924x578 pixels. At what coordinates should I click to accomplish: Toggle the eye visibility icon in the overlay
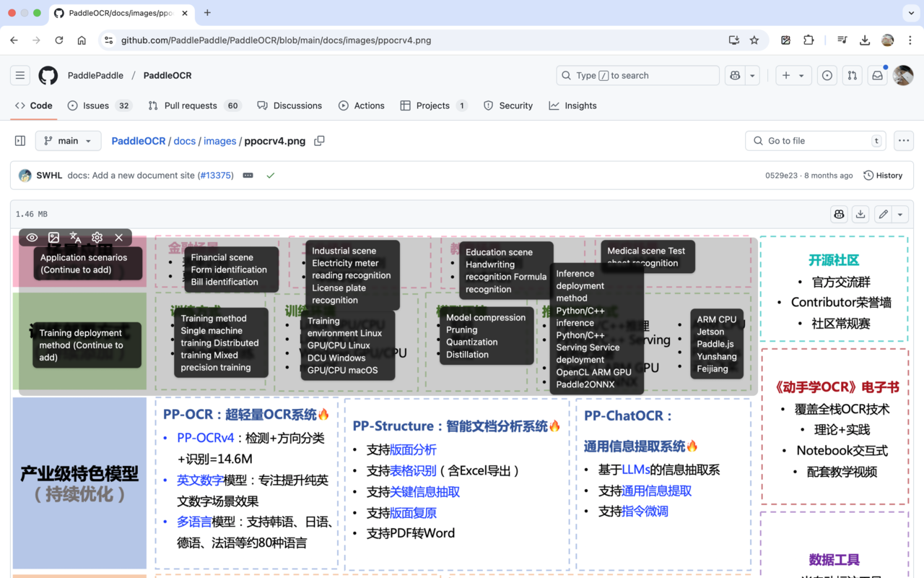(32, 237)
